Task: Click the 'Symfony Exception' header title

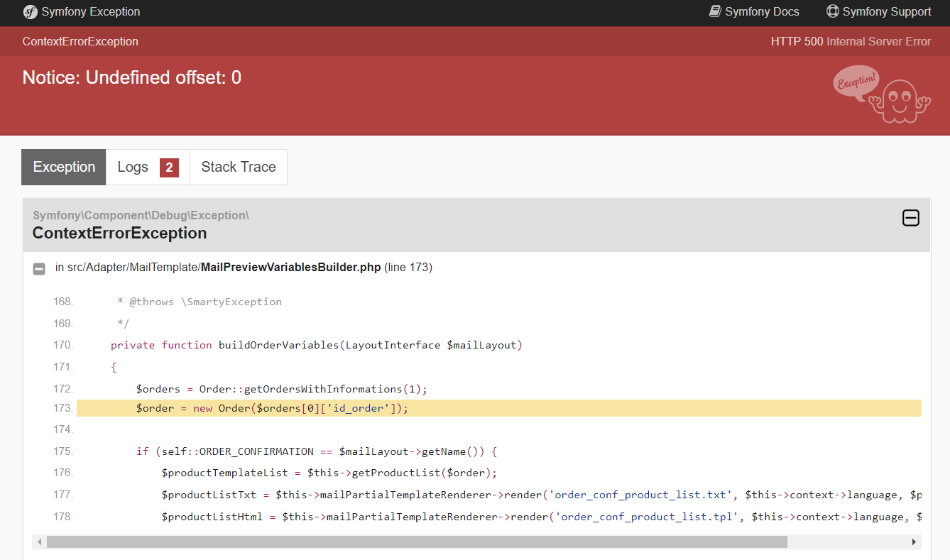Action: (x=91, y=12)
